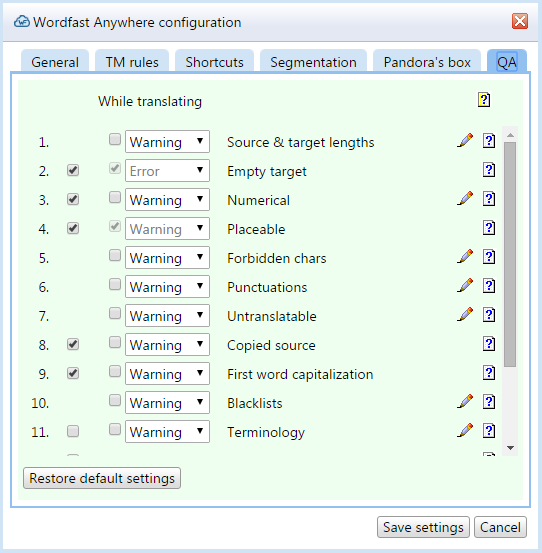The width and height of the screenshot is (542, 553).
Task: Open severity dropdown for Blacklists
Action: pos(168,402)
